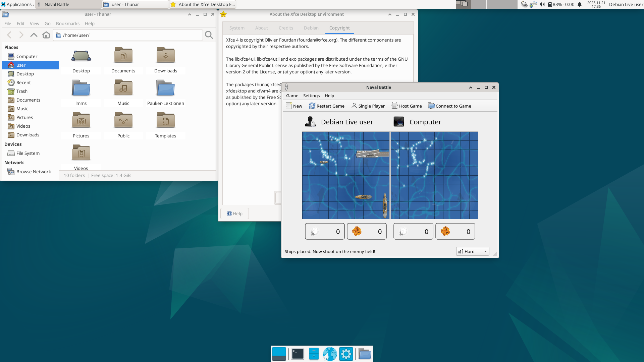Open the Settings menu in Naval Battle

[311, 96]
